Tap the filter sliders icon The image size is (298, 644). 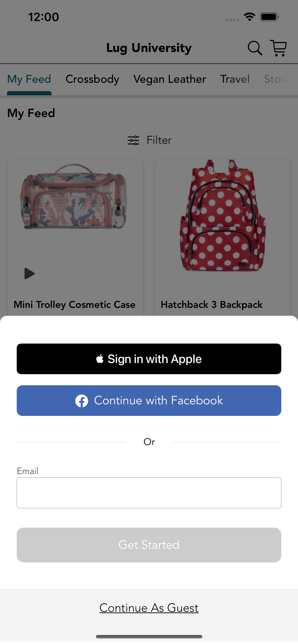tap(133, 140)
